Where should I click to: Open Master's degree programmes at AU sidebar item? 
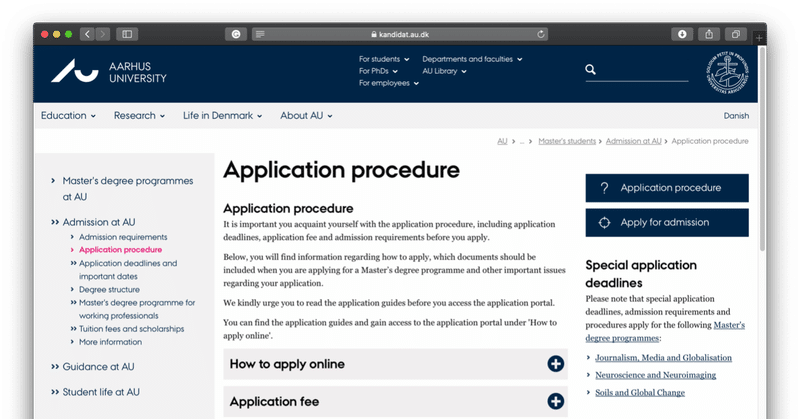point(128,189)
